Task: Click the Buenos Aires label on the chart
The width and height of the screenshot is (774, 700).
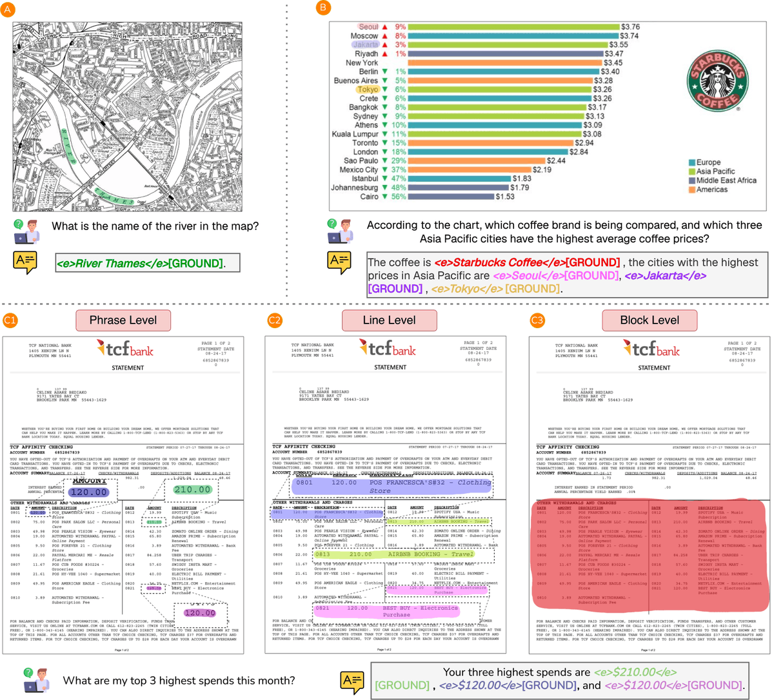Action: (x=356, y=81)
